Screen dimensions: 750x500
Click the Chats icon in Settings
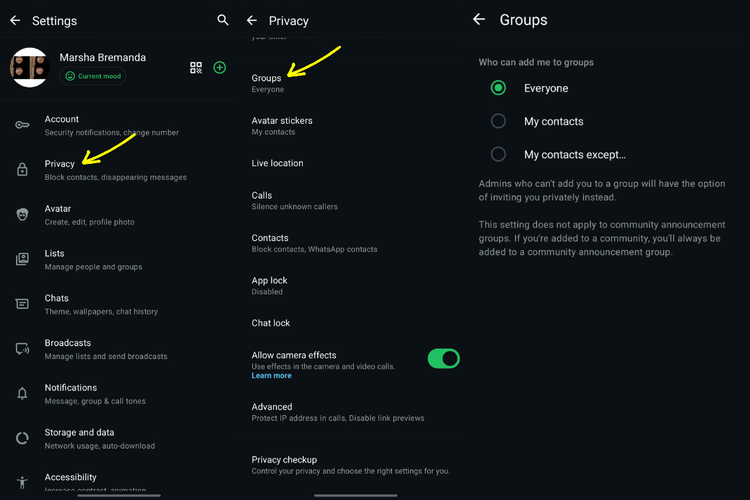(22, 304)
